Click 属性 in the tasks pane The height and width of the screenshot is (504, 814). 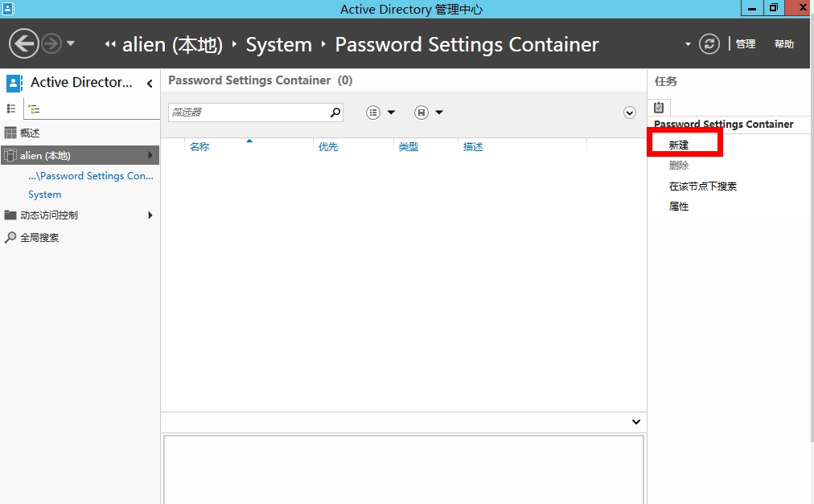[x=679, y=207]
